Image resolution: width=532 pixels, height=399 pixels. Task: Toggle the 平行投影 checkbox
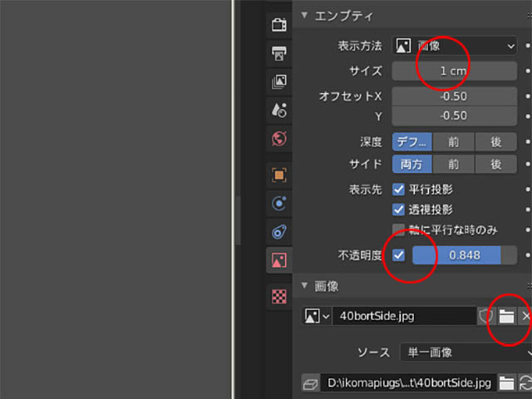[x=399, y=190]
